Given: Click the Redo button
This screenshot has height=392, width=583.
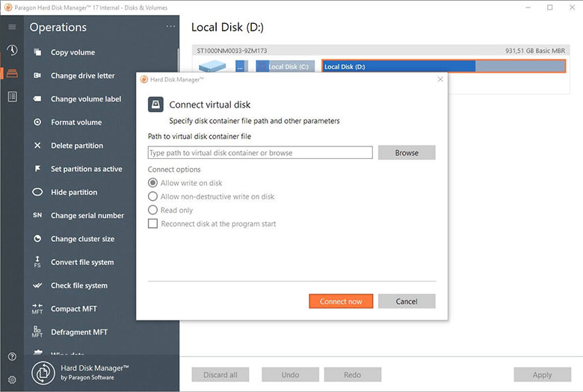Looking at the screenshot, I should click(x=353, y=375).
